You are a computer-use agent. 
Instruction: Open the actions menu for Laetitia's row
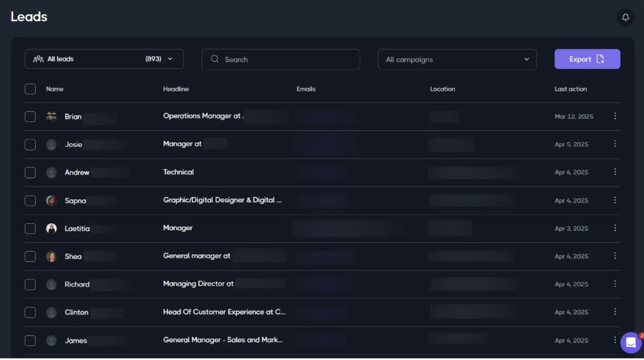(x=615, y=228)
